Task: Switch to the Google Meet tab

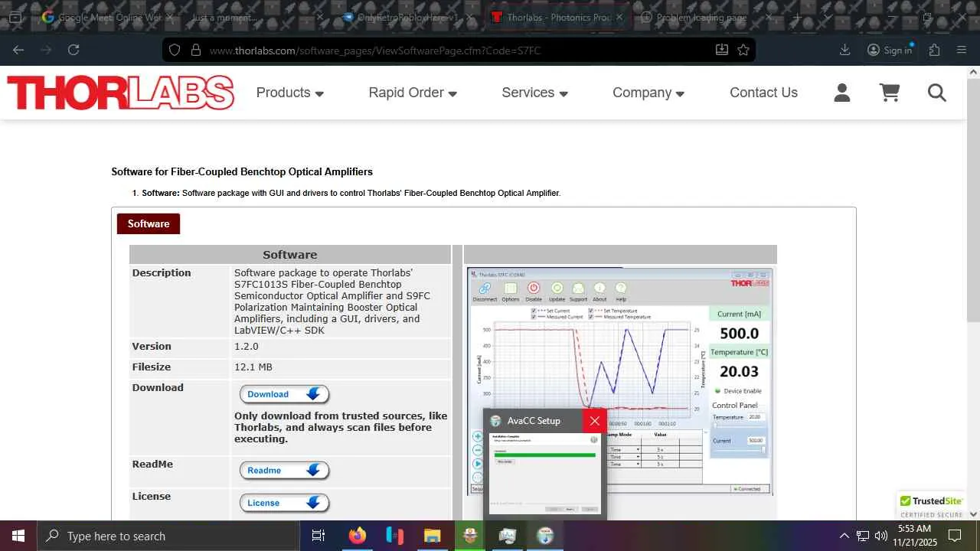Action: (107, 17)
